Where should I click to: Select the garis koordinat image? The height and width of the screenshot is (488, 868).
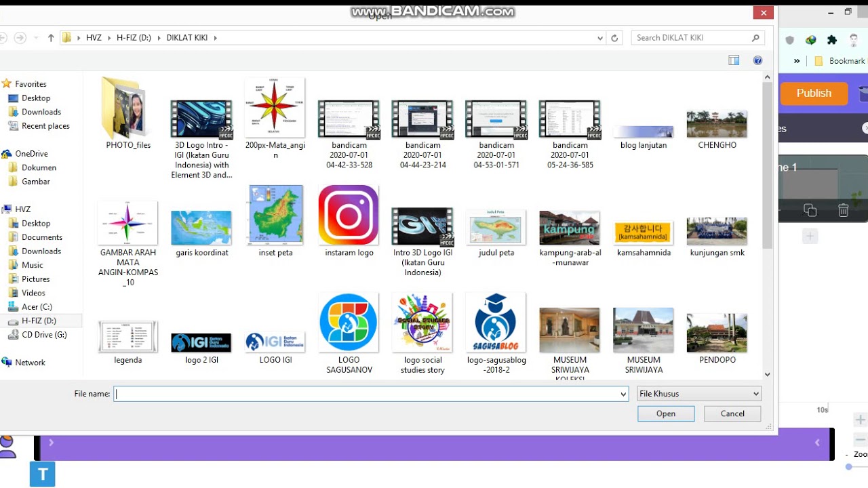tap(201, 228)
